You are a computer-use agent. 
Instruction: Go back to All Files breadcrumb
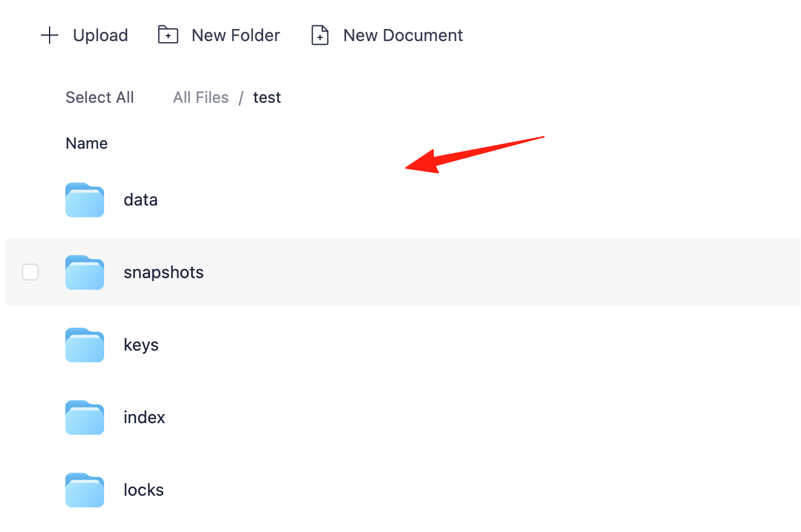[201, 97]
